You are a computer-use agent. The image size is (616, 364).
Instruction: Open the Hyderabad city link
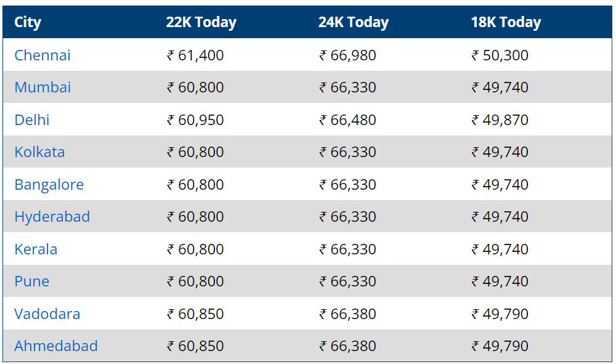(x=52, y=217)
